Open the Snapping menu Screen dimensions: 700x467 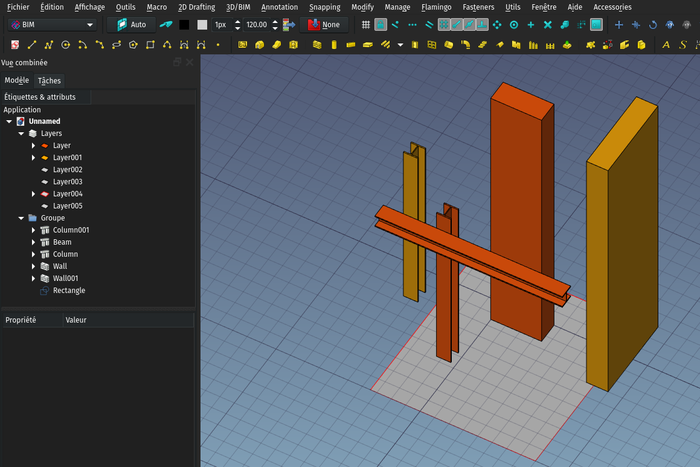[325, 7]
